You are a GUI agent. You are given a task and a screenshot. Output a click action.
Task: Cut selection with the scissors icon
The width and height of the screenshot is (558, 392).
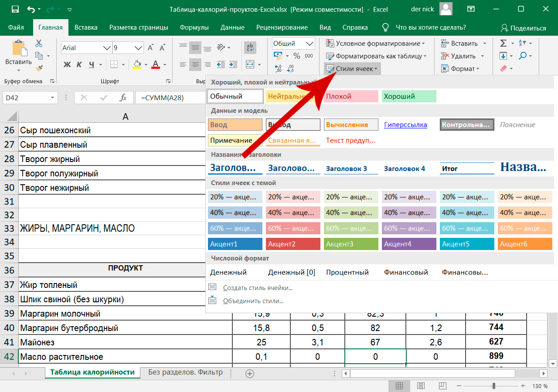(x=39, y=44)
